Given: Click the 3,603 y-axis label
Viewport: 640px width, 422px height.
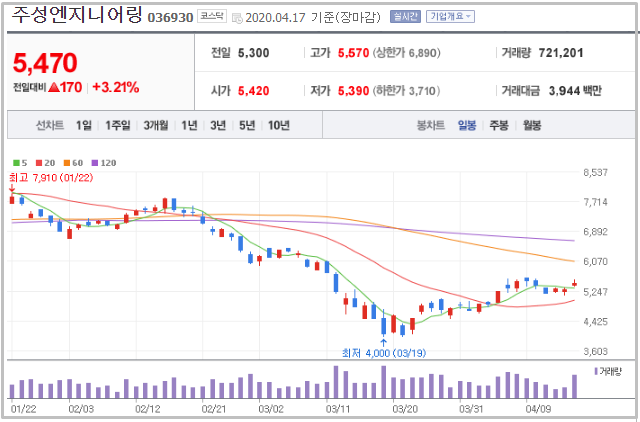Looking at the screenshot, I should (x=596, y=351).
